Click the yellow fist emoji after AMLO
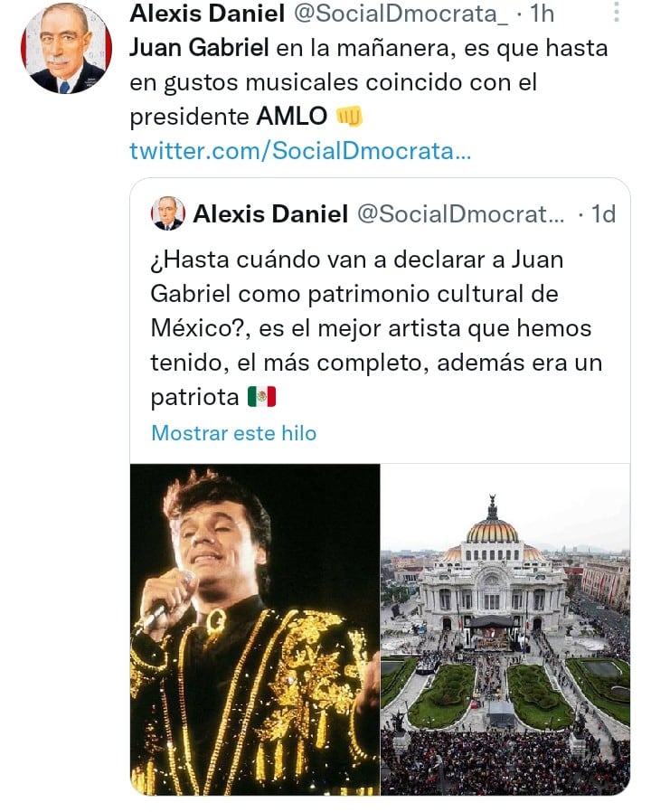 coord(348,118)
